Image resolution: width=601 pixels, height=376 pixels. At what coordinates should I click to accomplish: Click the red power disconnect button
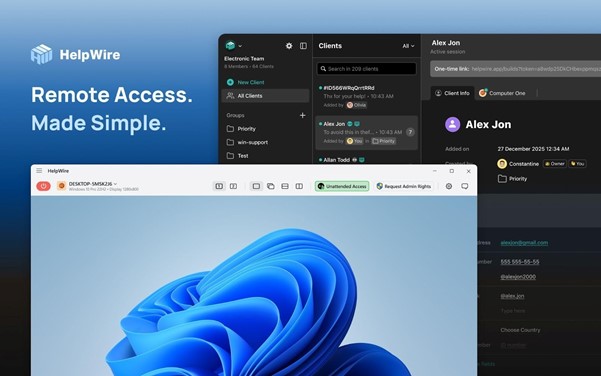tap(43, 186)
